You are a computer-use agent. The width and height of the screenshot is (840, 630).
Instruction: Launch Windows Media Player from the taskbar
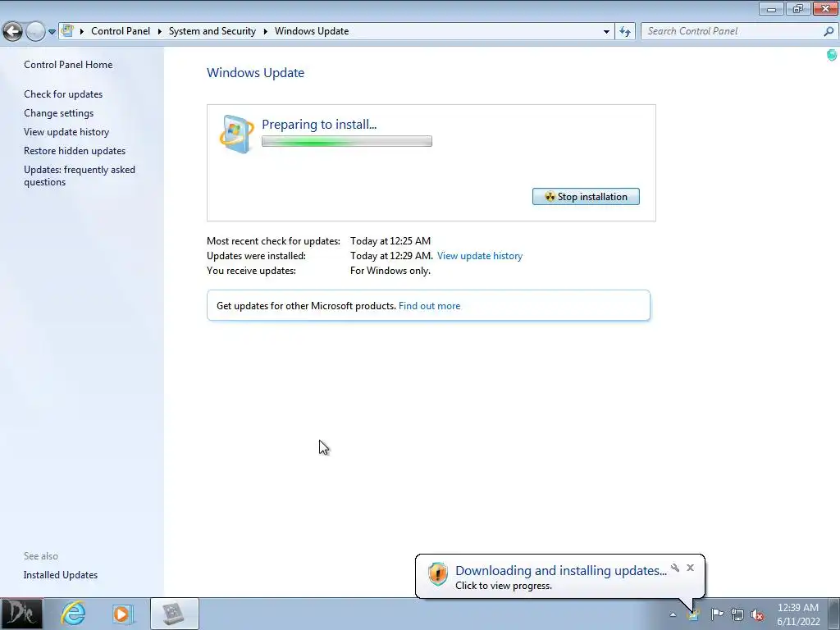pyautogui.click(x=122, y=614)
